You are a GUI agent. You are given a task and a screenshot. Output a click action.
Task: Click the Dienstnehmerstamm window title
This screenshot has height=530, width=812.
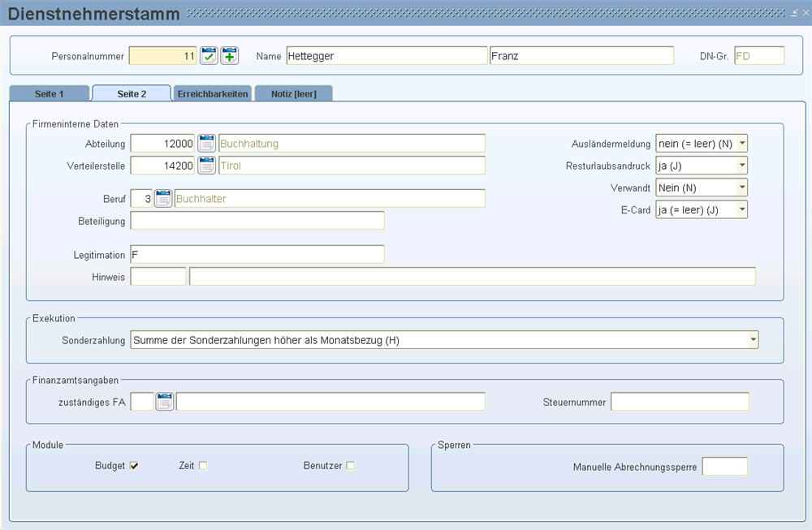(93, 14)
